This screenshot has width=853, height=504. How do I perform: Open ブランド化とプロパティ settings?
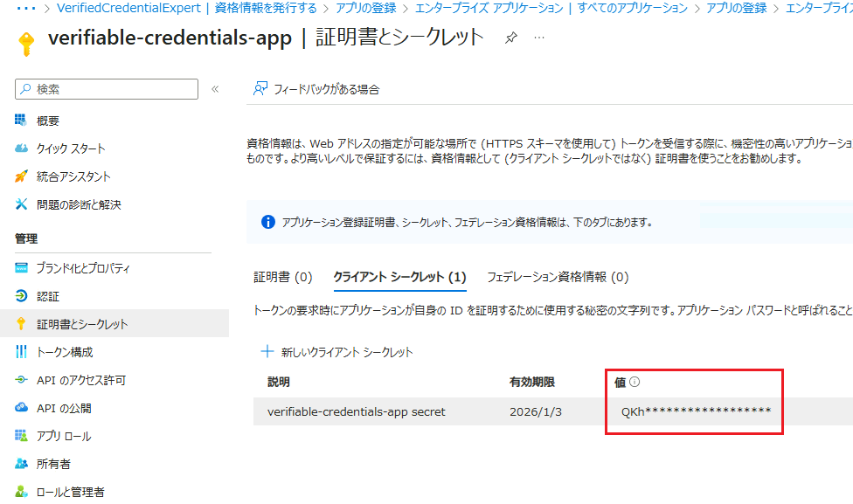(83, 268)
